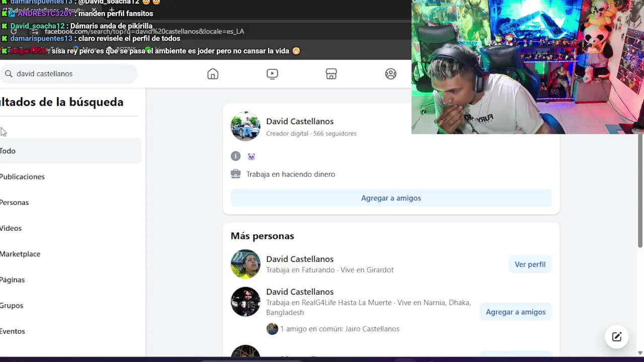Click the info icon under David Castellanos
644x362 pixels.
point(235,156)
